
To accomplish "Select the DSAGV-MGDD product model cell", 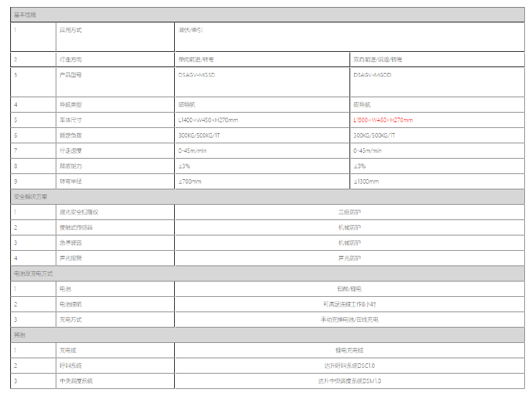I will (x=372, y=75).
